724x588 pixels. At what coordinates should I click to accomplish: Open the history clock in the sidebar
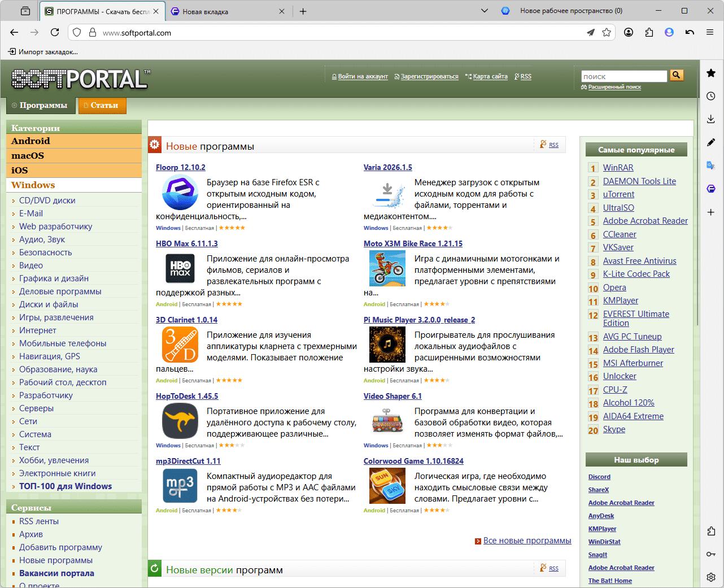(x=711, y=96)
